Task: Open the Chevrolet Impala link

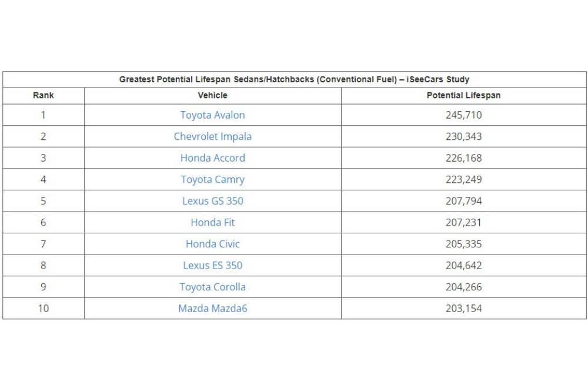Action: 212,136
